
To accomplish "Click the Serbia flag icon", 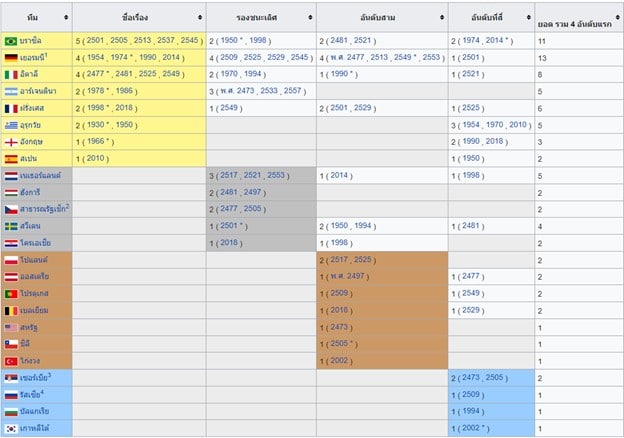I will [11, 378].
